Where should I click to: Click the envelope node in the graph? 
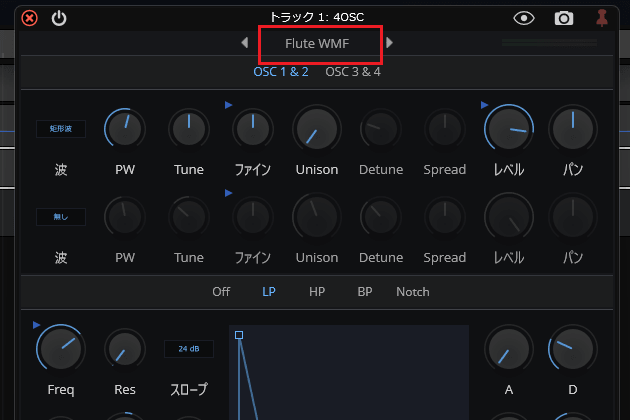[239, 335]
